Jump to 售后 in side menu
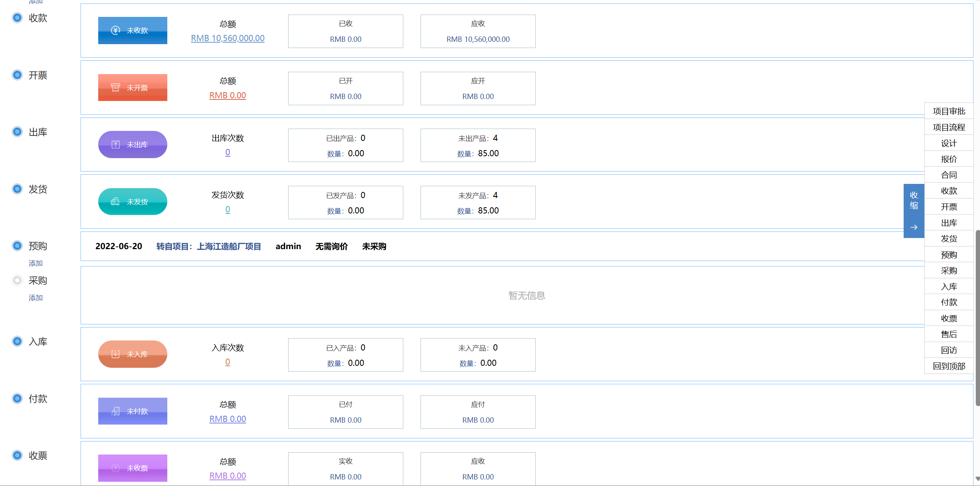980x486 pixels. pos(949,334)
